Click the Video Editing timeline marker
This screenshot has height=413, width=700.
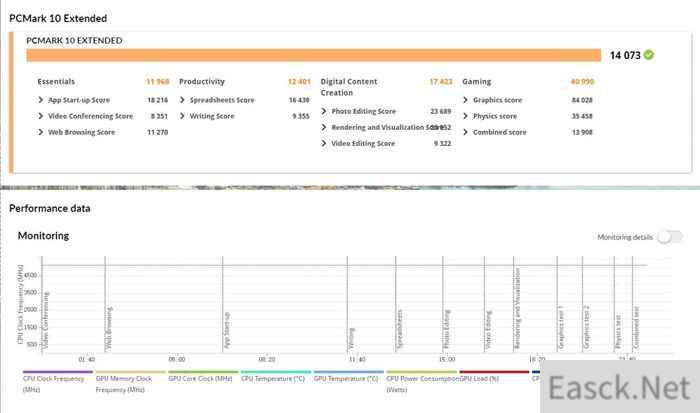tap(488, 330)
